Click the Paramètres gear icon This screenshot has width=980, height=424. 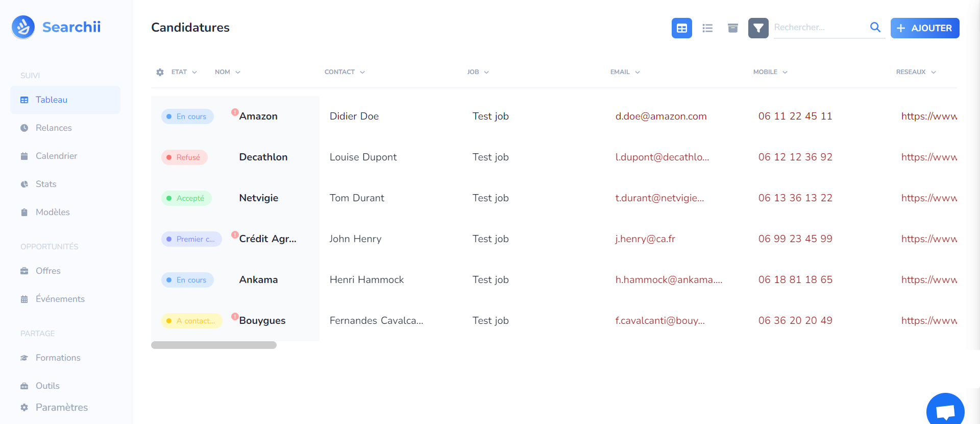tap(24, 408)
